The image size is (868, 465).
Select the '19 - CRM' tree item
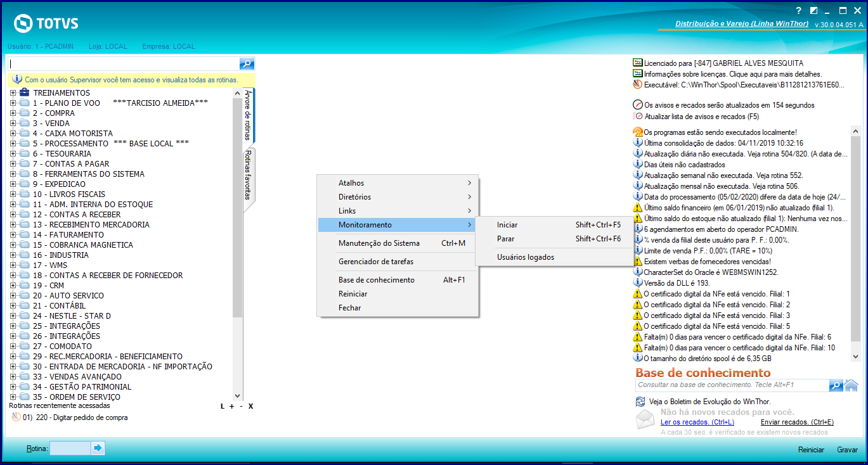pyautogui.click(x=48, y=285)
